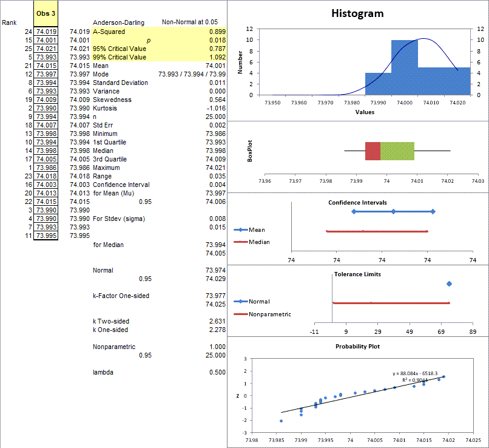Viewport: 489px width, 448px height.
Task: Select the A-Squared value 0.899 cell
Action: [x=217, y=31]
